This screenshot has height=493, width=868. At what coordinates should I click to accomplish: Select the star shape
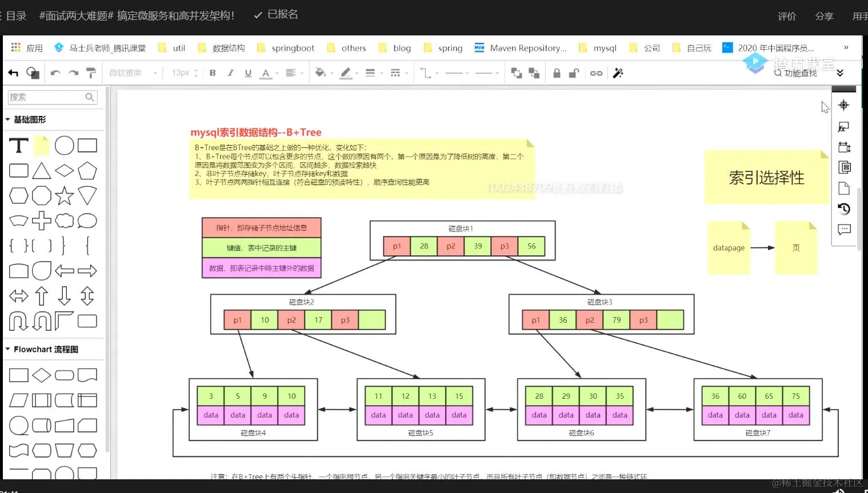pos(65,196)
